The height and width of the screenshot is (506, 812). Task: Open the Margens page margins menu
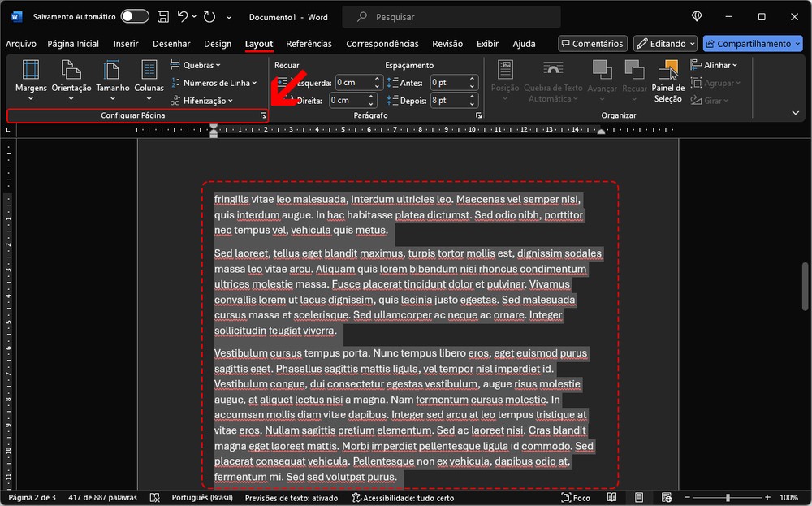click(x=31, y=80)
